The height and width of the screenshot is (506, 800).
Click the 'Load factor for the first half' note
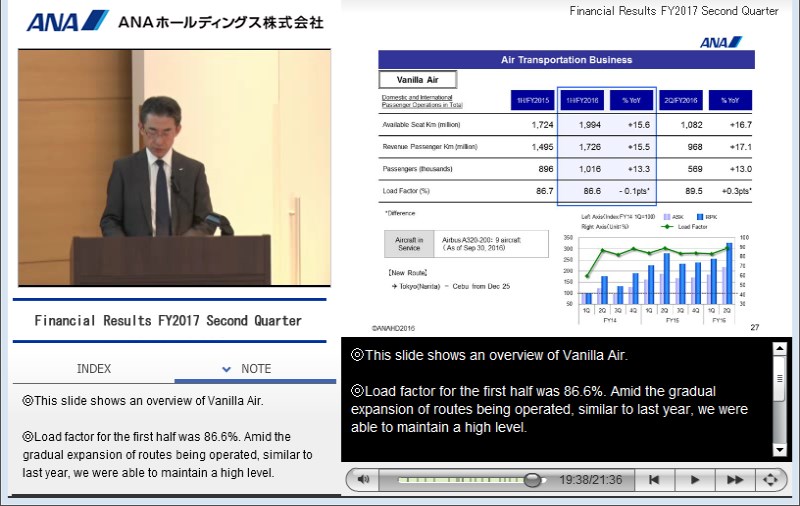click(x=167, y=454)
